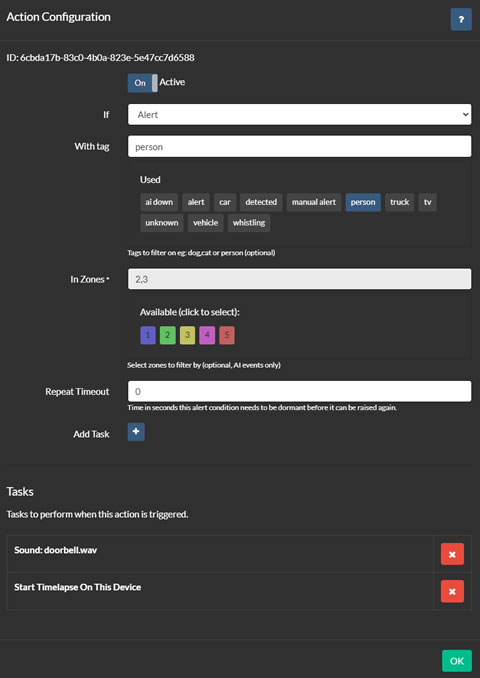Pick the vehicle tag
This screenshot has width=480, height=678.
pyautogui.click(x=205, y=223)
